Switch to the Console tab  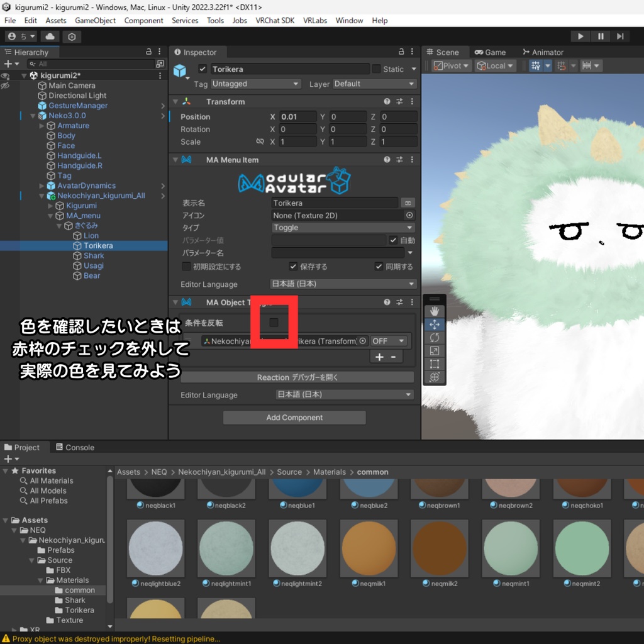75,447
